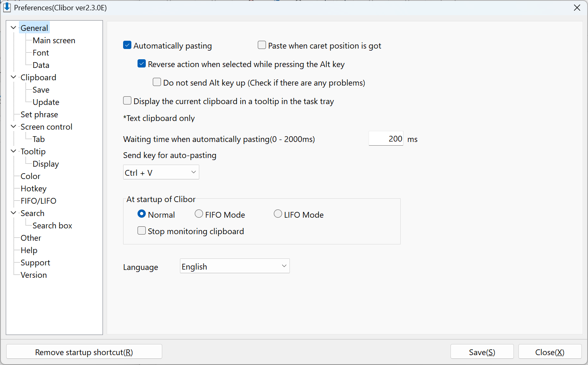
Task: Open Display settings under Tooltip
Action: (x=46, y=164)
